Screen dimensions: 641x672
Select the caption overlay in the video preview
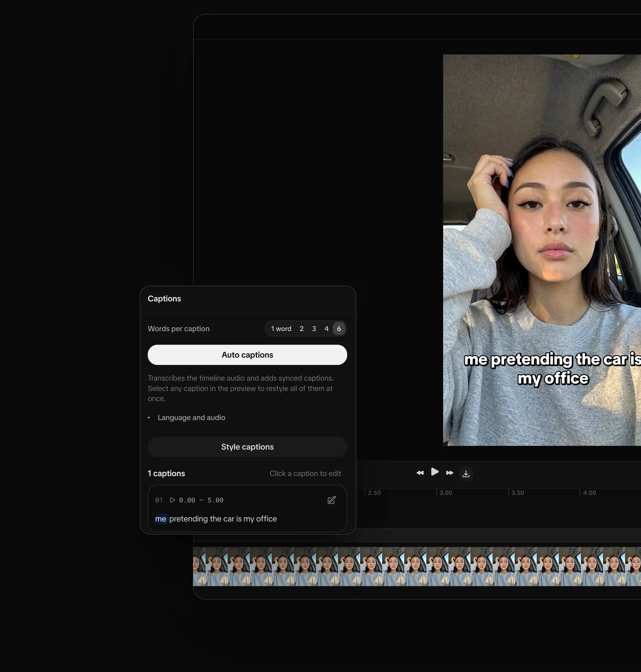tap(553, 369)
